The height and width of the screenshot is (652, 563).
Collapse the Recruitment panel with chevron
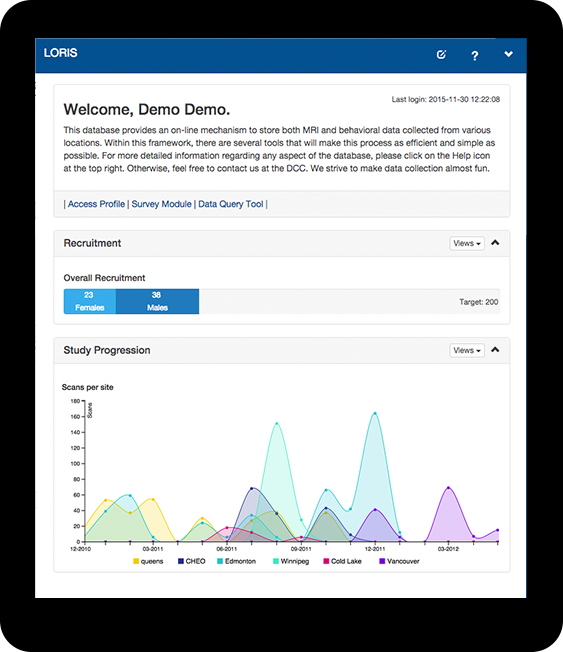[495, 242]
